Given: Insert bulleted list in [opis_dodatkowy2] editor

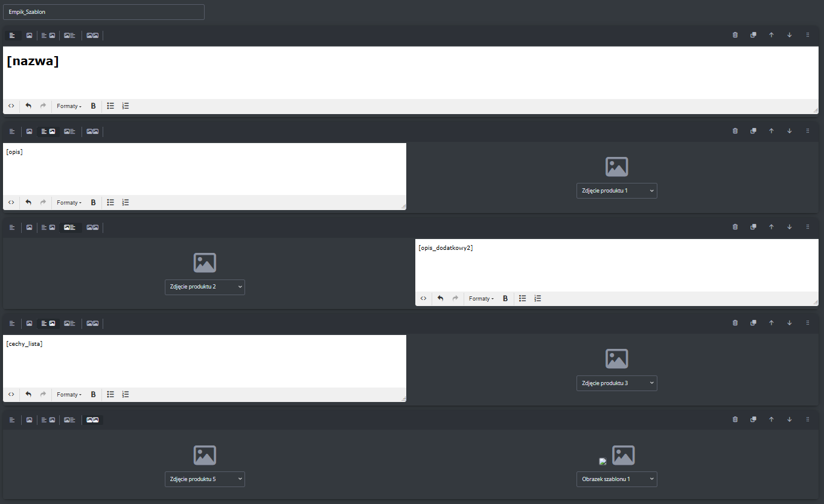Looking at the screenshot, I should coord(523,298).
